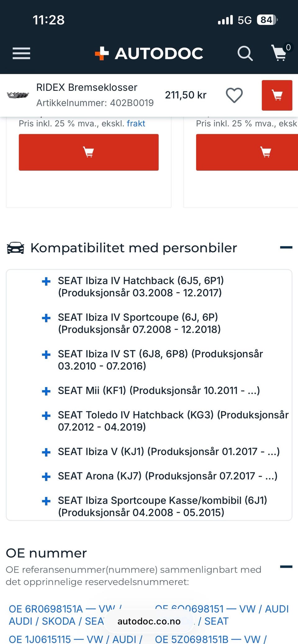Tap the RIDEX brake pads thumbnail
The image size is (298, 644).
[18, 95]
